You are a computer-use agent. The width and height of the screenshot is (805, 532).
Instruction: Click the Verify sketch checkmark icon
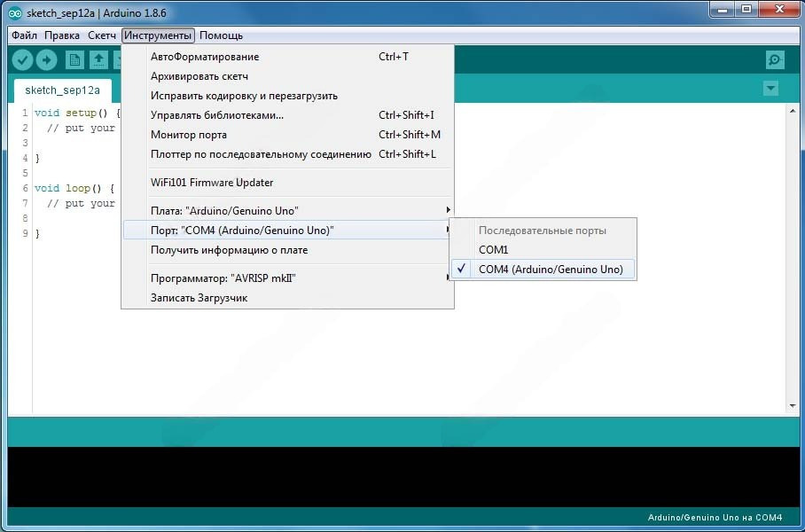(23, 59)
